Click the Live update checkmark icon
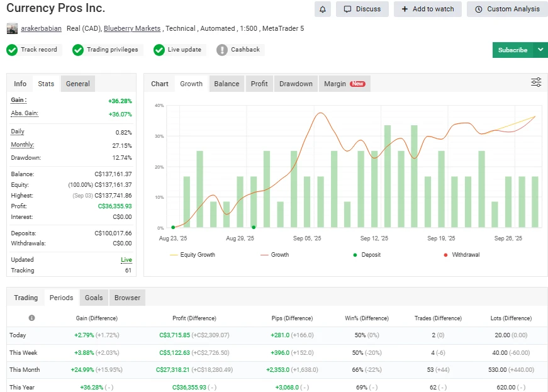Image resolution: width=548 pixels, height=392 pixels. (x=159, y=50)
